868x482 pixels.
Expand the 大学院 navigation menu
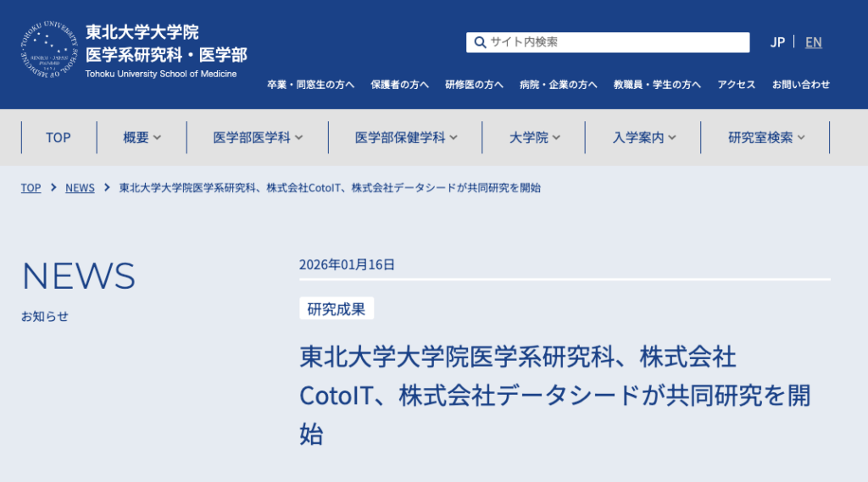(534, 137)
